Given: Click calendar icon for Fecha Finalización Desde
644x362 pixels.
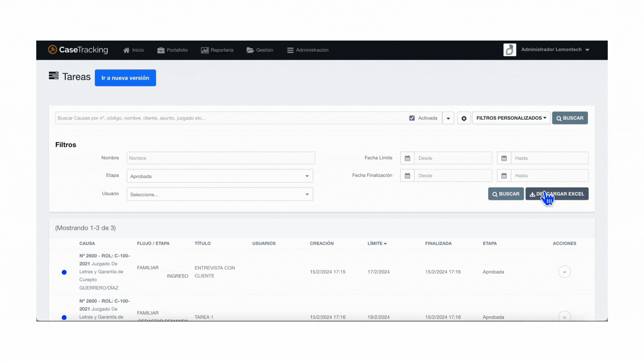Looking at the screenshot, I should pyautogui.click(x=407, y=175).
